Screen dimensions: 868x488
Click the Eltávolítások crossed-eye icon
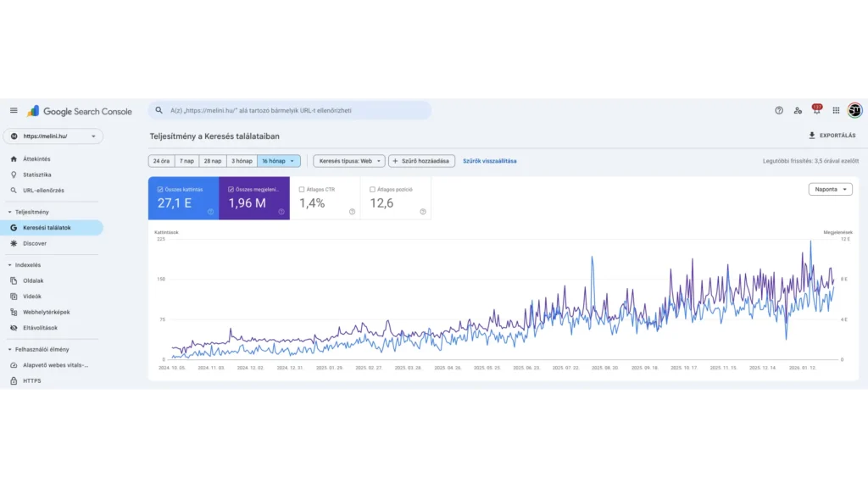coord(14,328)
